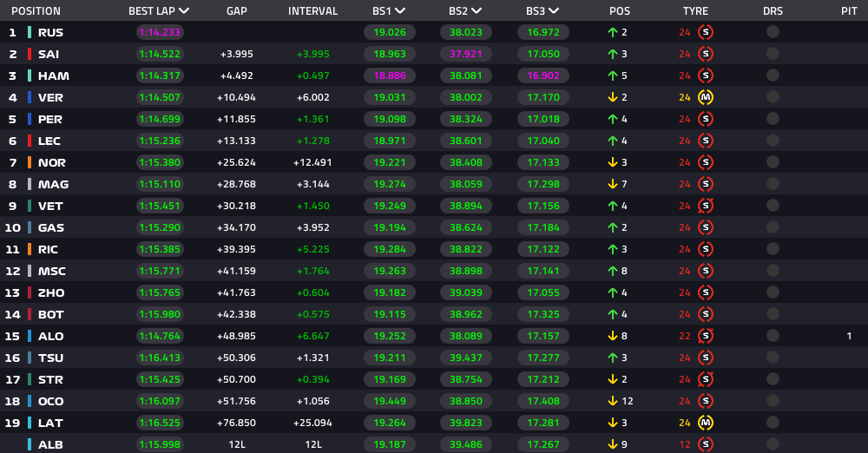Open the BEST LAP column dropdown
The height and width of the screenshot is (453, 868).
184,11
